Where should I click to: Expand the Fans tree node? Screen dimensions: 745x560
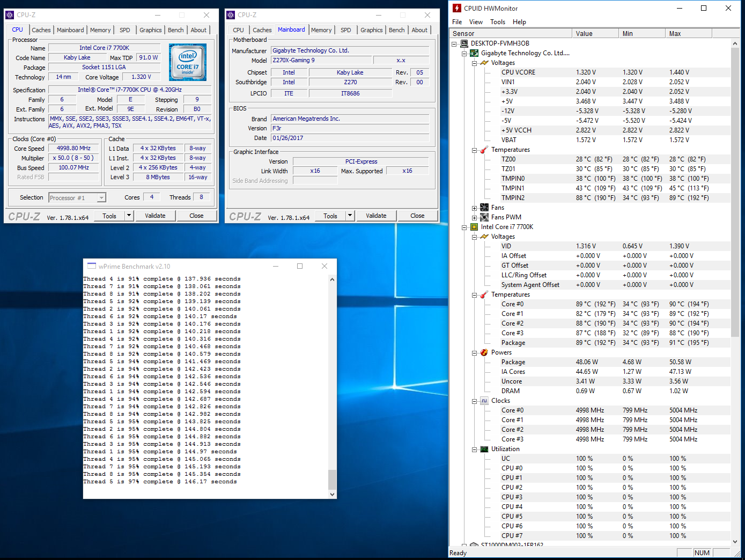pos(475,208)
